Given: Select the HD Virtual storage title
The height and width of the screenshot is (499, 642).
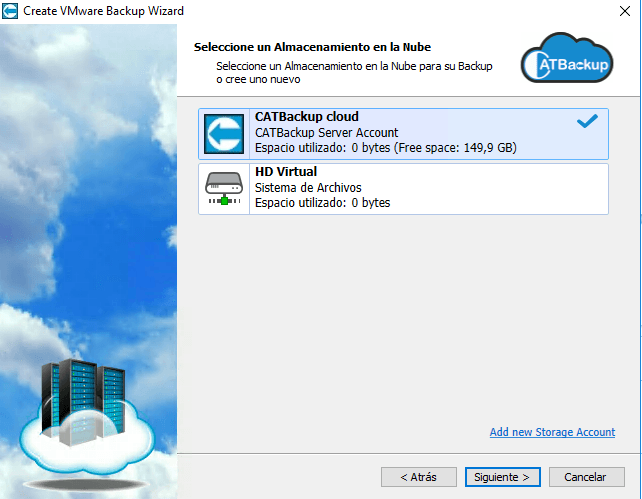Looking at the screenshot, I should click(286, 172).
